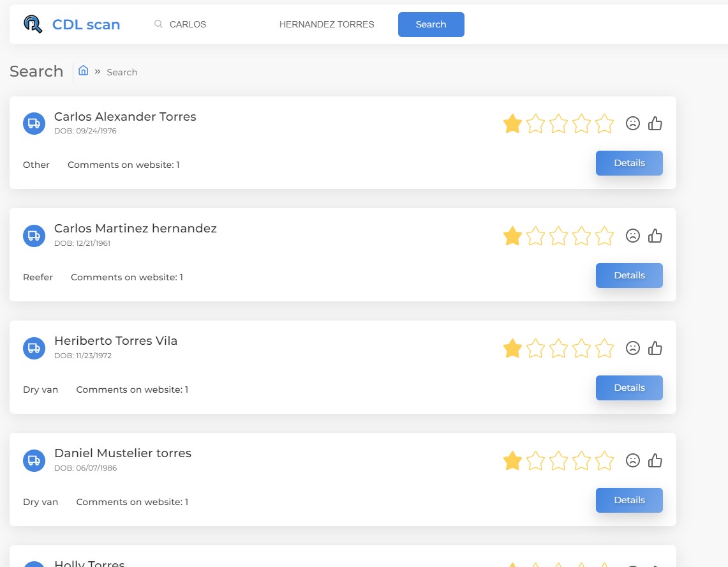This screenshot has height=567, width=728.
Task: Click second star for Heriberto Torres Vila
Action: [535, 349]
